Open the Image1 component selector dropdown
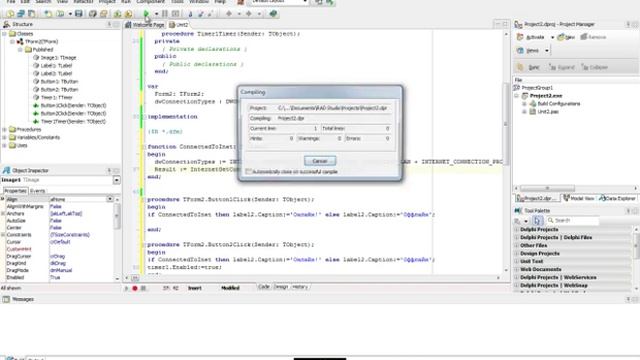640x360 pixels. [116, 180]
